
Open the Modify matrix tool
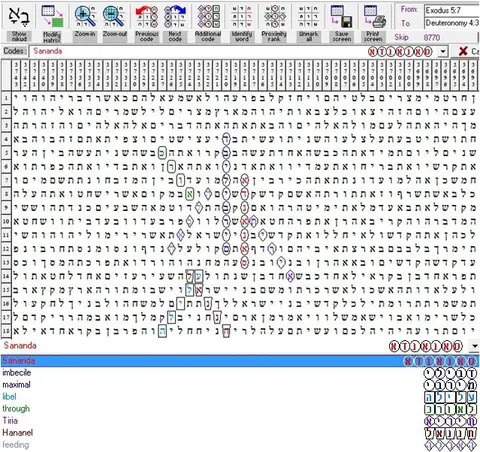(52, 16)
